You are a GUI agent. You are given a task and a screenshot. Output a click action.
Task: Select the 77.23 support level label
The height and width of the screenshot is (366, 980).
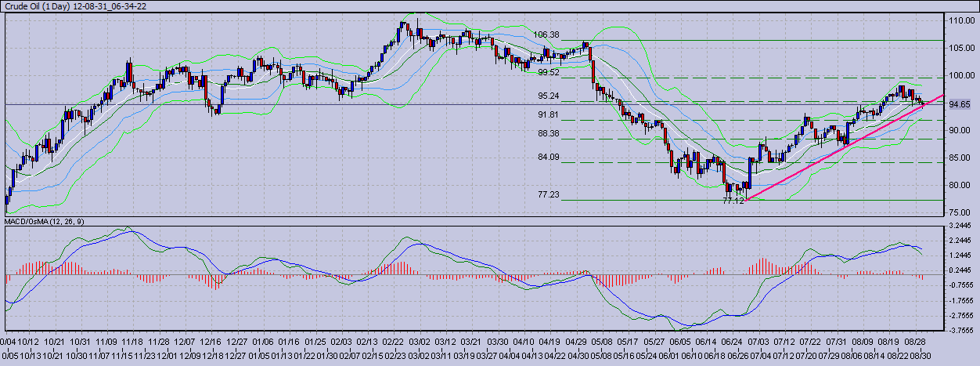tap(549, 194)
